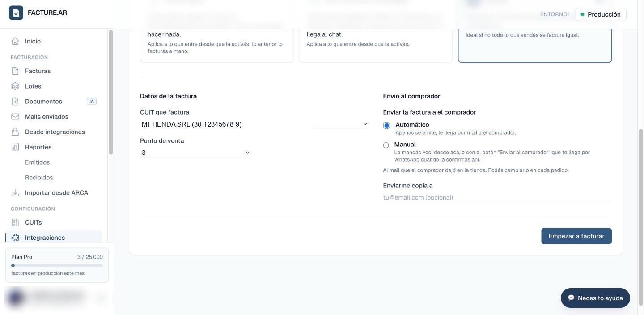The image size is (644, 315).
Task: Open Integraciones configuration
Action: [x=54, y=238]
